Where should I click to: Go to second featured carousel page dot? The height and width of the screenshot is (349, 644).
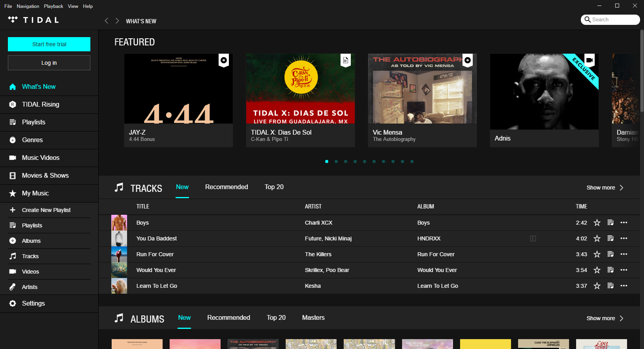pos(336,161)
